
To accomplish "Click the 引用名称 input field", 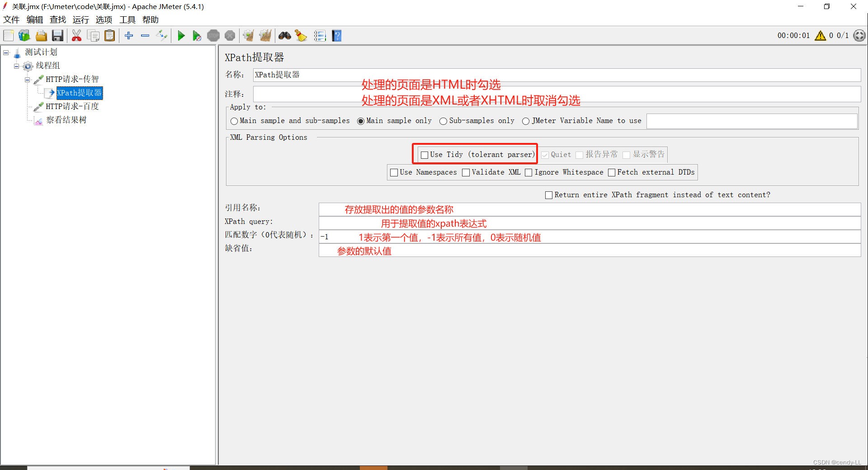I will click(x=590, y=209).
